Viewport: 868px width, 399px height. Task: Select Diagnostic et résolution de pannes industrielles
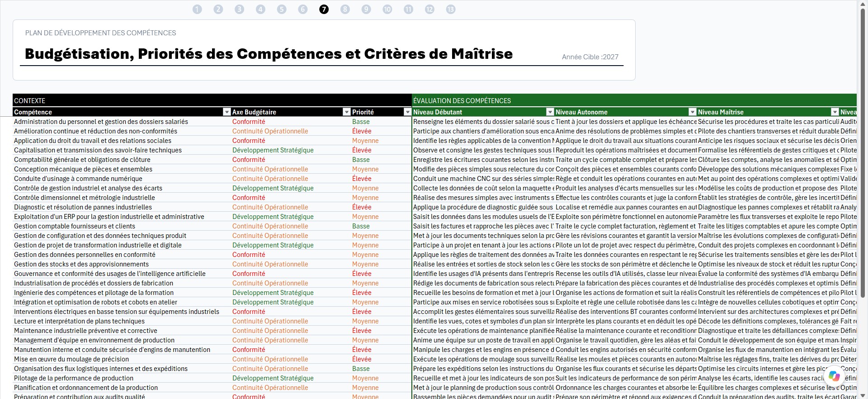[x=122, y=207]
